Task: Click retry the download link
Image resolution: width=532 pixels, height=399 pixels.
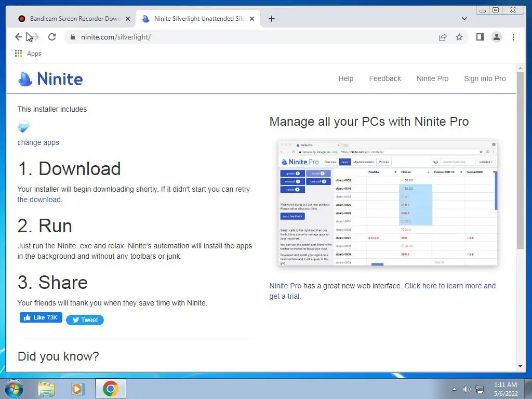Action: (134, 194)
